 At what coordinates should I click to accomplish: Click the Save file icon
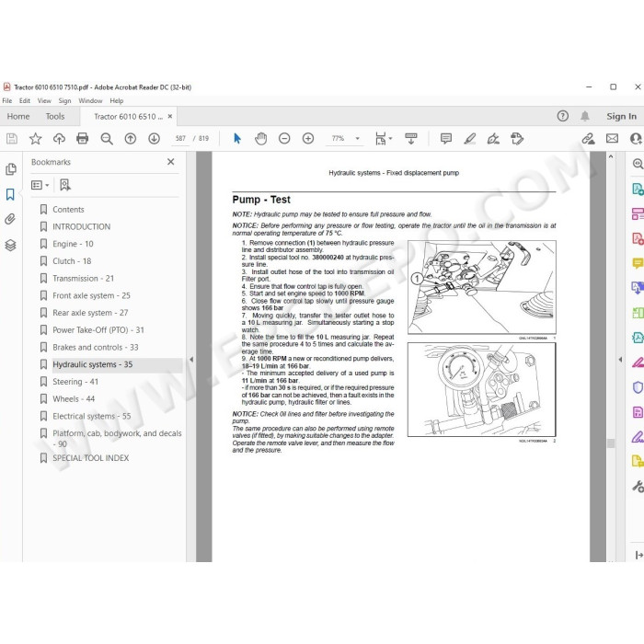pyautogui.click(x=12, y=139)
